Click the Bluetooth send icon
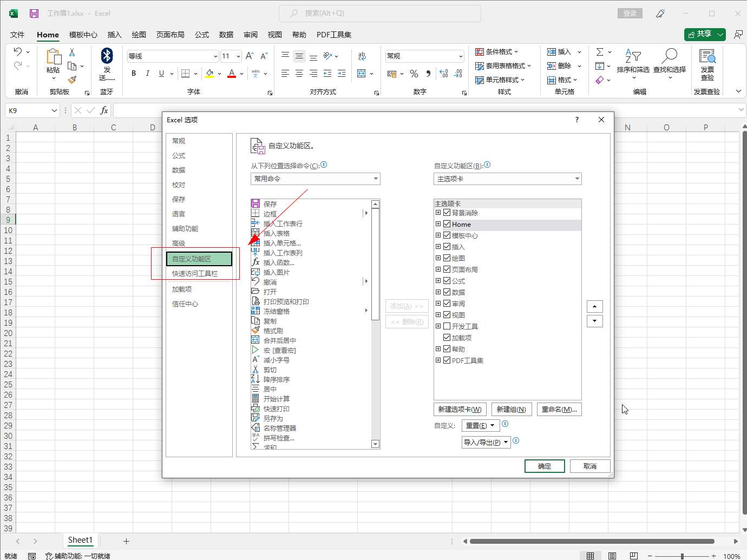This screenshot has width=747, height=560. tap(107, 56)
